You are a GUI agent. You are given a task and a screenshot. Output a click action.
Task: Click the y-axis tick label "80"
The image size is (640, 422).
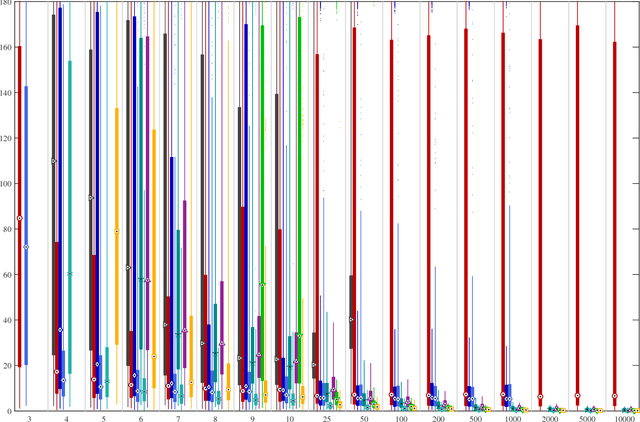pos(7,229)
